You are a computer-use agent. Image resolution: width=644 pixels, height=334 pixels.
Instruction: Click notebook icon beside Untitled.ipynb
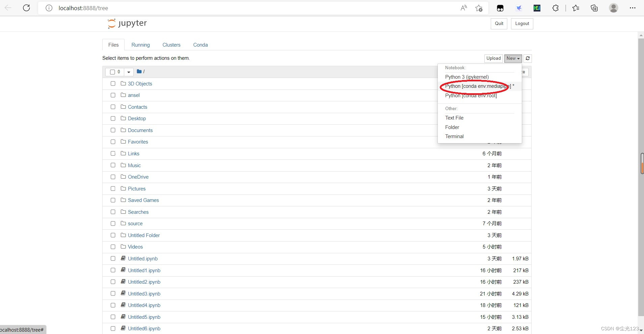coord(123,258)
